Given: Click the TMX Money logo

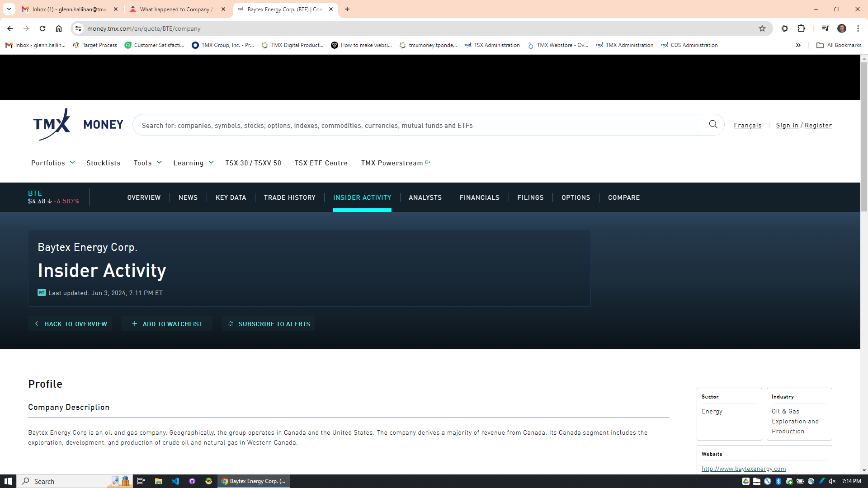Looking at the screenshot, I should (78, 124).
